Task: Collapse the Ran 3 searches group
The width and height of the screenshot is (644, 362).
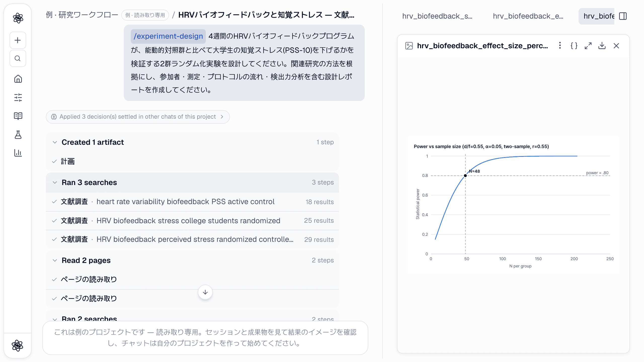Action: 192,183
